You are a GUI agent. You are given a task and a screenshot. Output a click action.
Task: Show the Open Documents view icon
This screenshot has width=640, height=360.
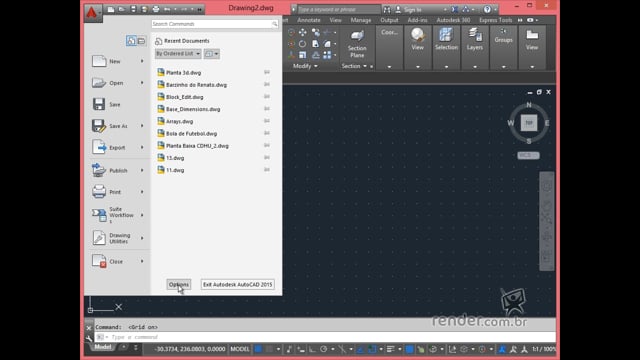(x=141, y=41)
